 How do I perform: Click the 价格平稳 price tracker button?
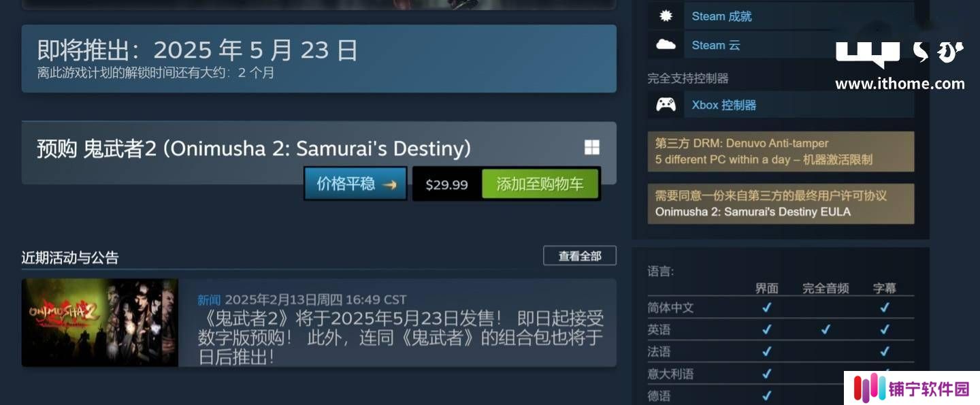coord(355,184)
